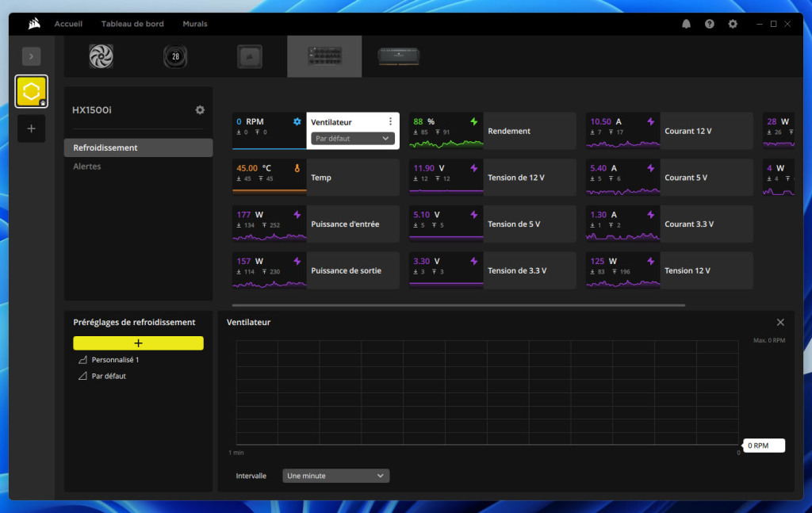The width and height of the screenshot is (812, 513).
Task: Open the AIO cooler showing 28 degrees
Action: (x=174, y=56)
